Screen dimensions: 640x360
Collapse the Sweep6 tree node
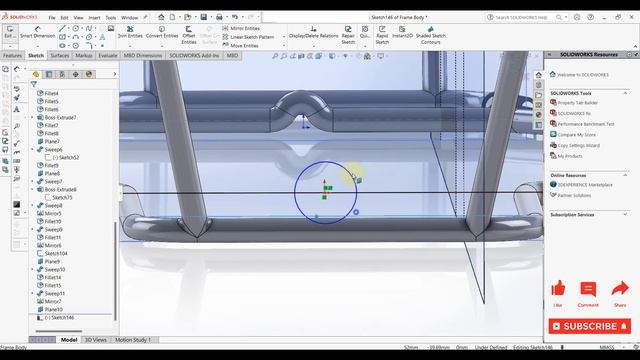[32, 149]
